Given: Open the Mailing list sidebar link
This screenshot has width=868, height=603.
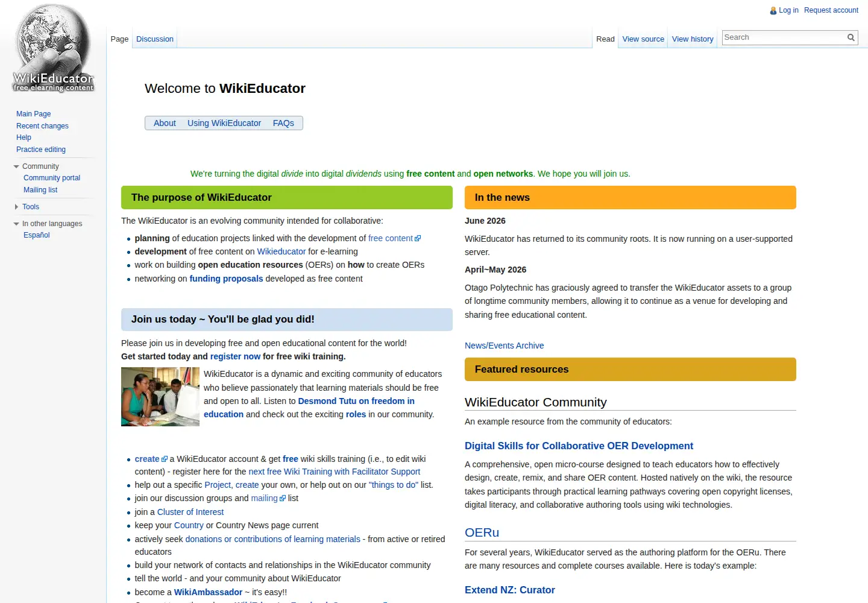Looking at the screenshot, I should click(x=40, y=190).
